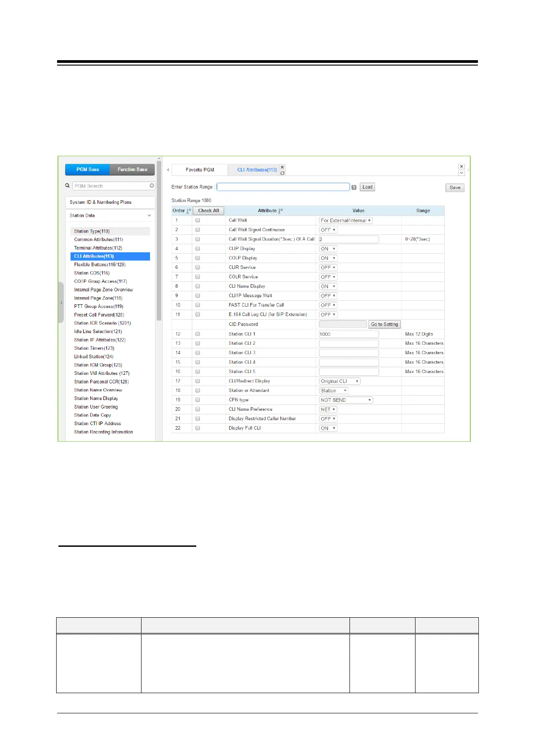Check the COLP Display row checkbox
The height and width of the screenshot is (756, 535).
tap(198, 258)
